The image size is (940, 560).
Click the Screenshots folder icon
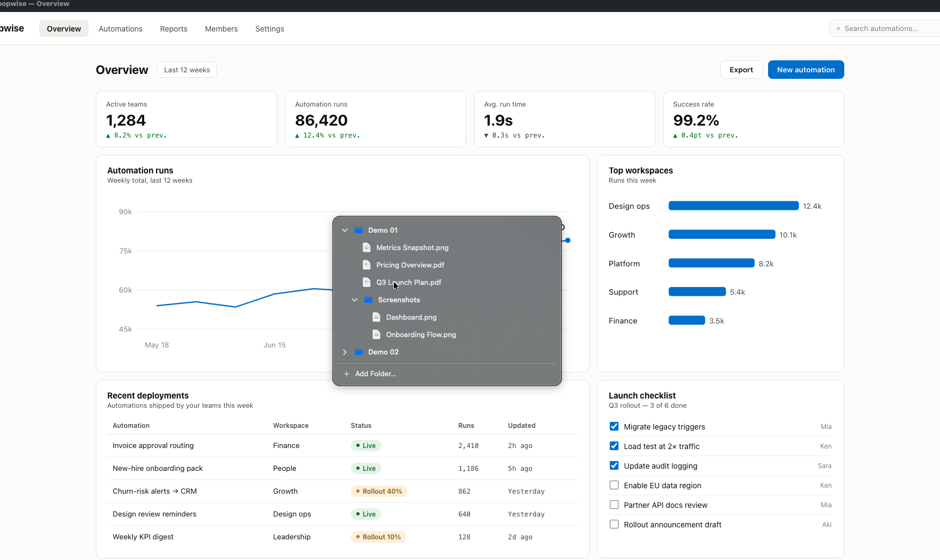click(x=368, y=300)
